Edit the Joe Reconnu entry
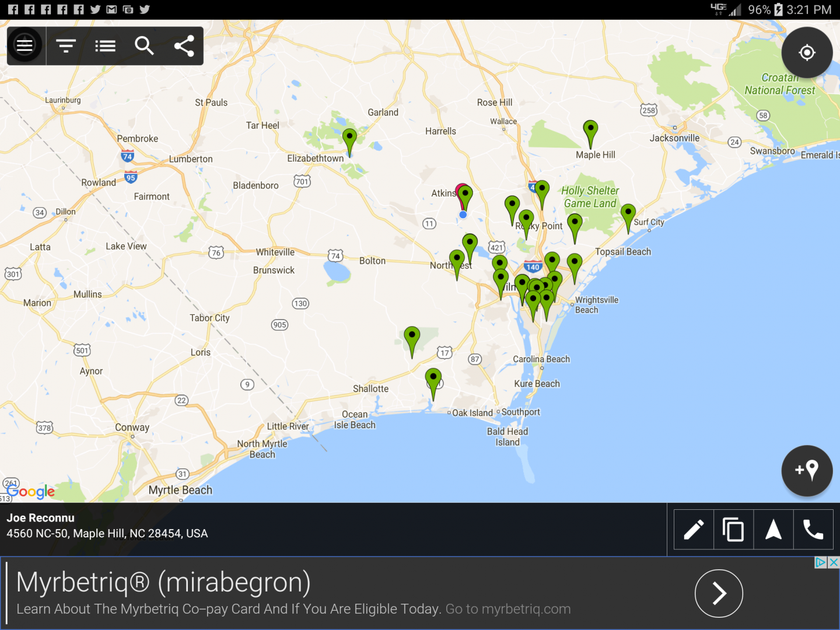The width and height of the screenshot is (840, 630). [694, 530]
